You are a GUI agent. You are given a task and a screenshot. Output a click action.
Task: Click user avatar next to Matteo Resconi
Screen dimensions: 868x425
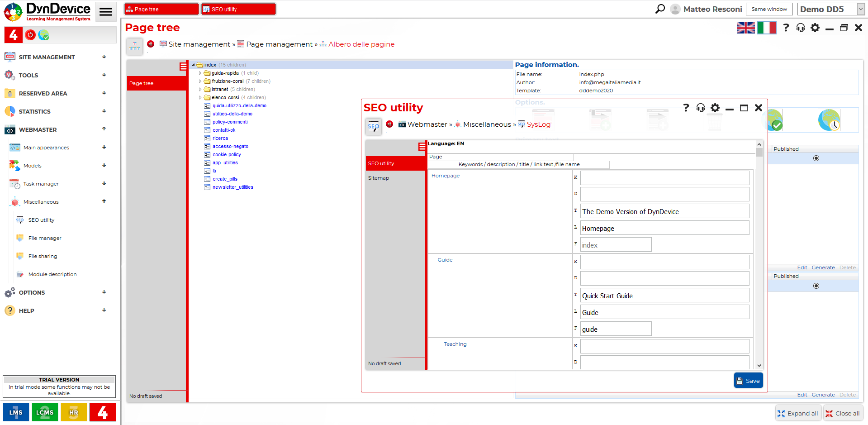point(675,9)
